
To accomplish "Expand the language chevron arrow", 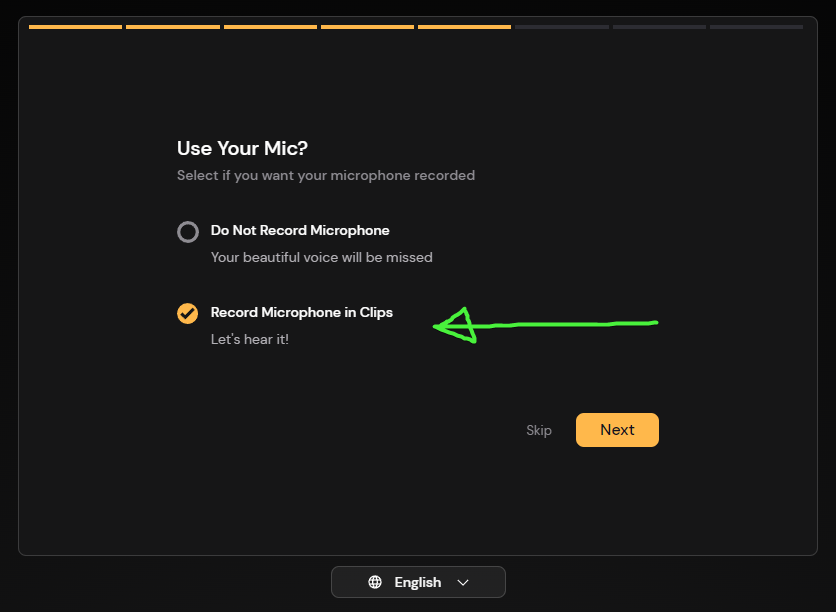I will coord(463,582).
